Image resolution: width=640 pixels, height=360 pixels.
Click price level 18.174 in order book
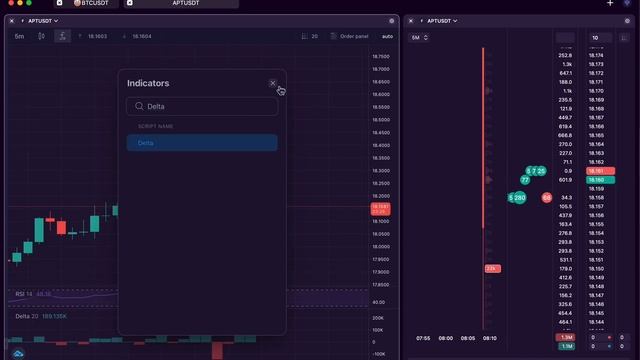(596, 56)
